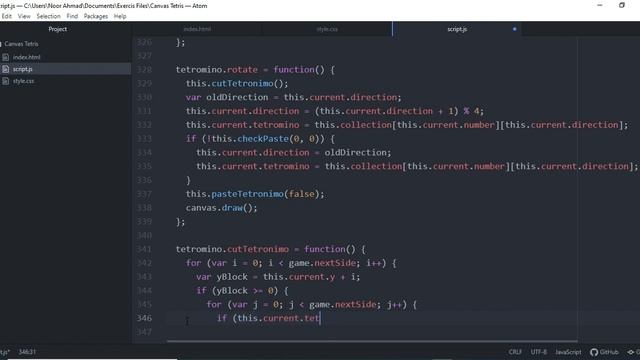Open the Find menu

pyautogui.click(x=72, y=16)
